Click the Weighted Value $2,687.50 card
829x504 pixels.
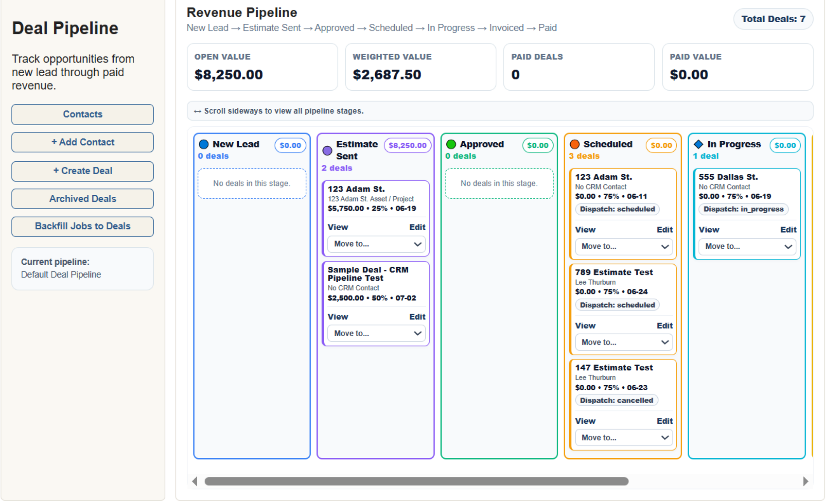(420, 67)
